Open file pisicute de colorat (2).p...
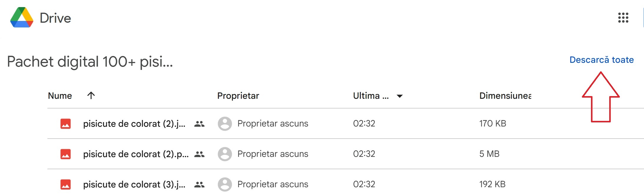 tap(136, 154)
